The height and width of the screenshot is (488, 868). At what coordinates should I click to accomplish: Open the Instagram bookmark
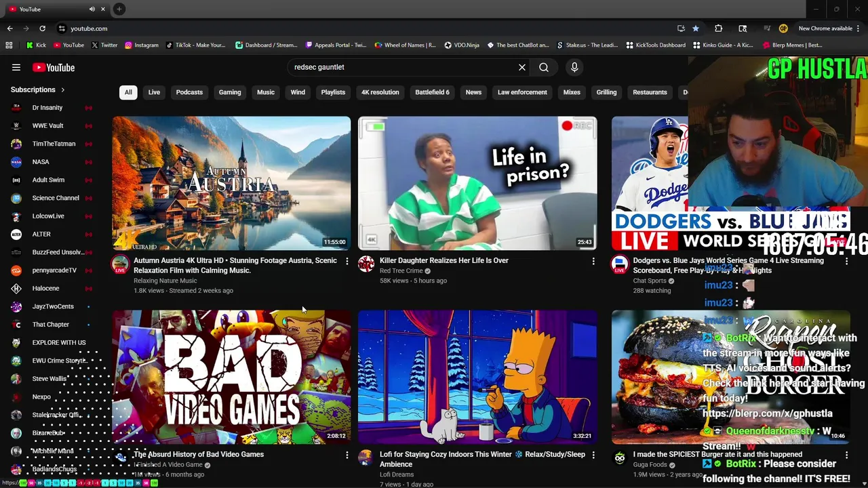pyautogui.click(x=141, y=45)
